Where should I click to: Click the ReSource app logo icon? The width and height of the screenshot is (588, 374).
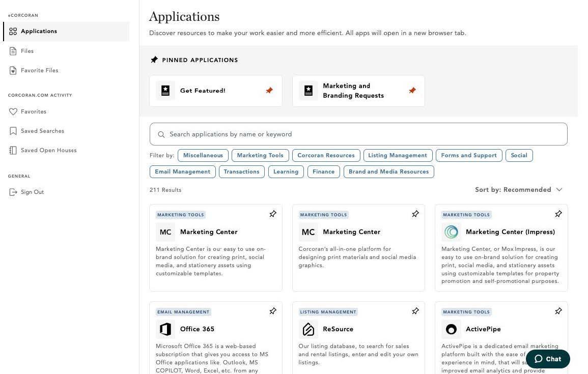click(x=308, y=329)
